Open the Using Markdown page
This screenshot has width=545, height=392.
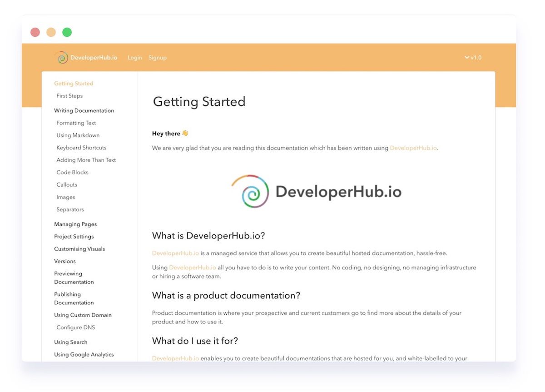point(78,135)
